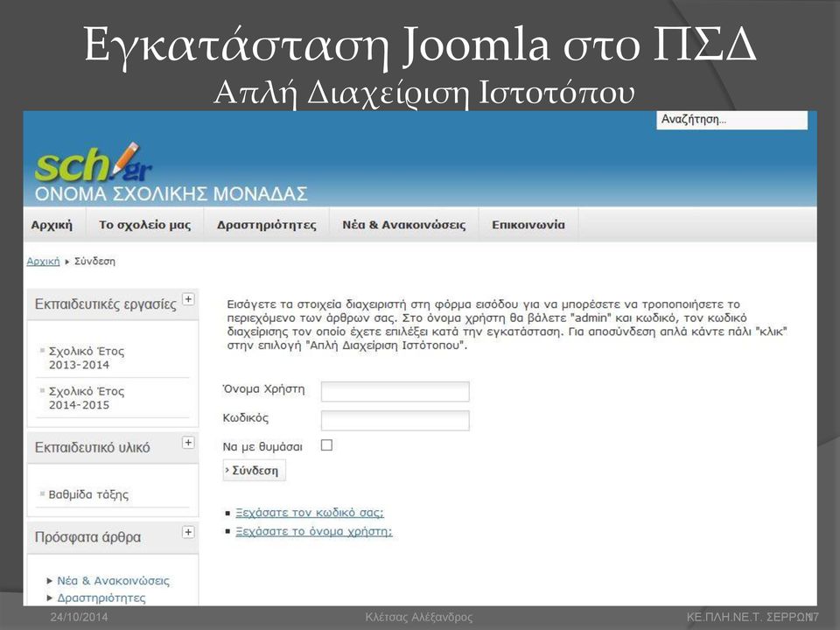Select Δραστηριότητες in the navigation bar

coord(266,225)
